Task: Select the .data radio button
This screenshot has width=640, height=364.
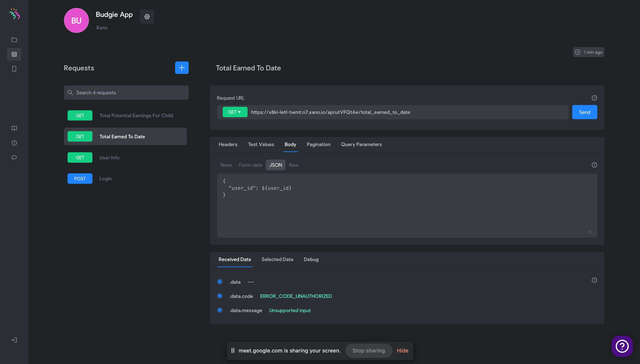Action: (220, 282)
